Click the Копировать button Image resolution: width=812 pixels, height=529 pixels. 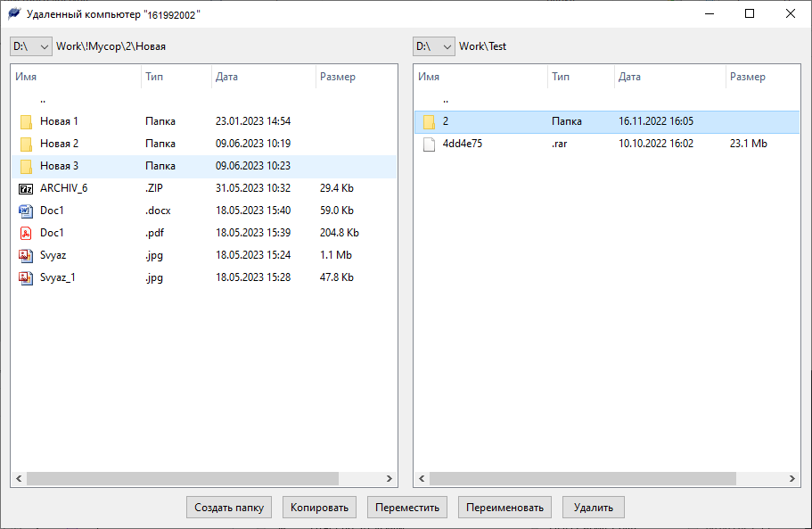(x=320, y=508)
